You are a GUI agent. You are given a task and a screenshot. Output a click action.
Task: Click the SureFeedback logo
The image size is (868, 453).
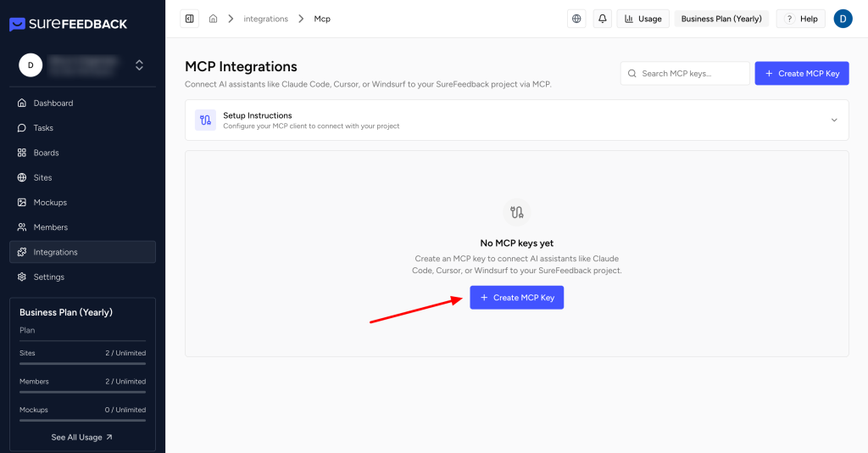[x=68, y=24]
